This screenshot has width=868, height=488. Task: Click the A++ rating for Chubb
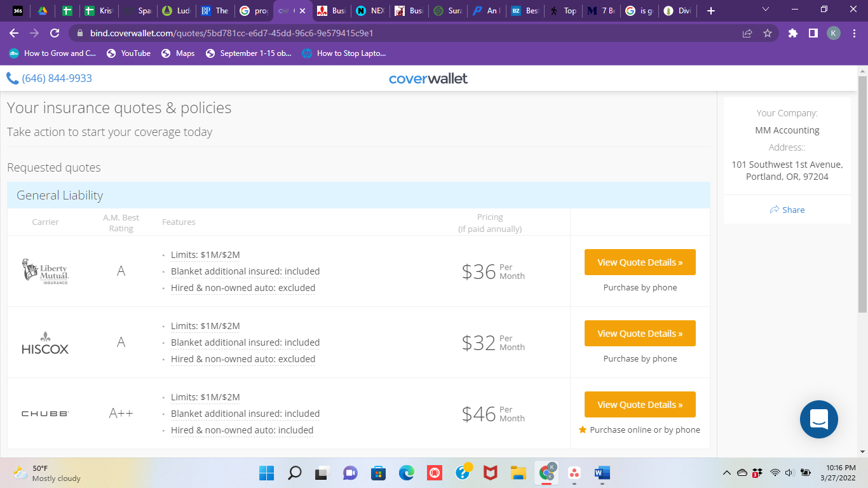121,414
